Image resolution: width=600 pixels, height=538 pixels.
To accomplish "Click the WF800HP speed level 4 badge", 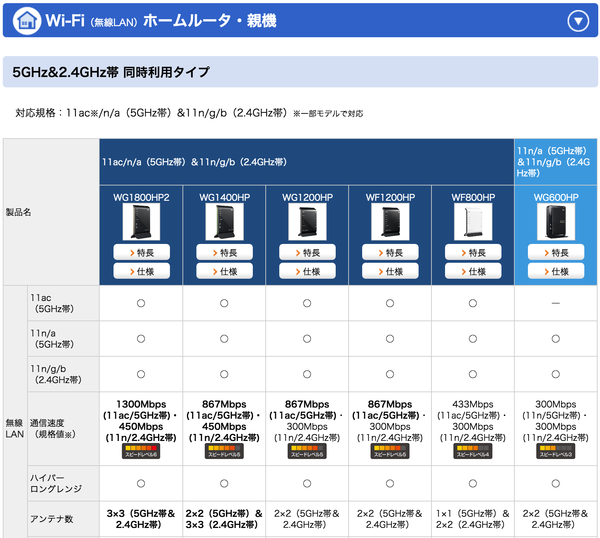I will tap(473, 451).
